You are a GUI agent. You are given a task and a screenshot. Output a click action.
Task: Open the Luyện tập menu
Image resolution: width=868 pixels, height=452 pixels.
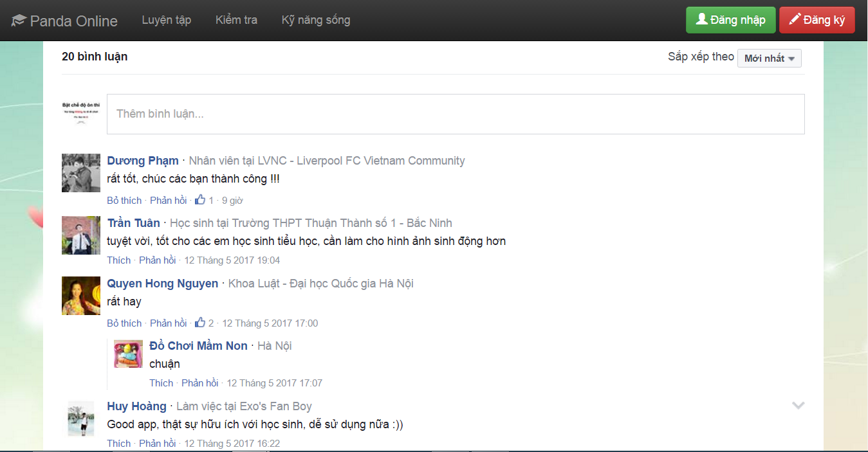(x=167, y=20)
